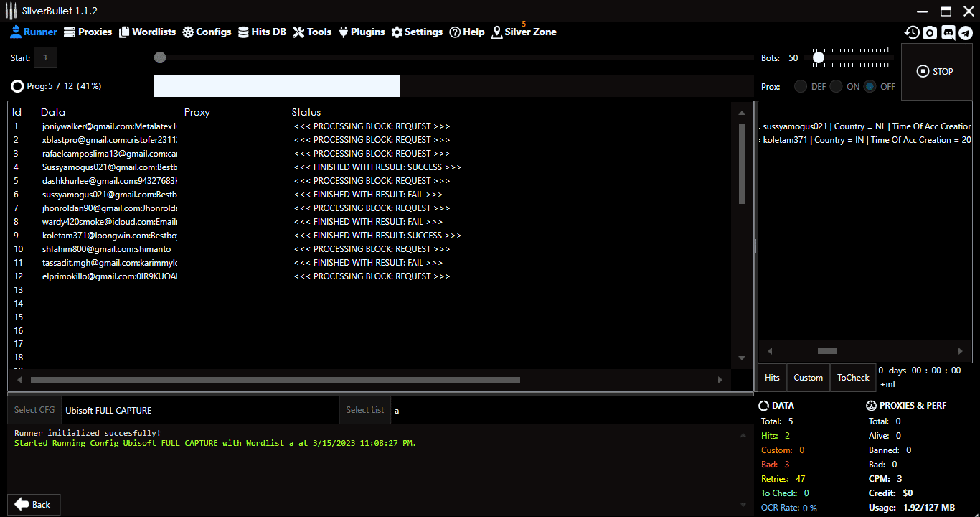Click the Back button
Image resolution: width=980 pixels, height=517 pixels.
pos(33,504)
